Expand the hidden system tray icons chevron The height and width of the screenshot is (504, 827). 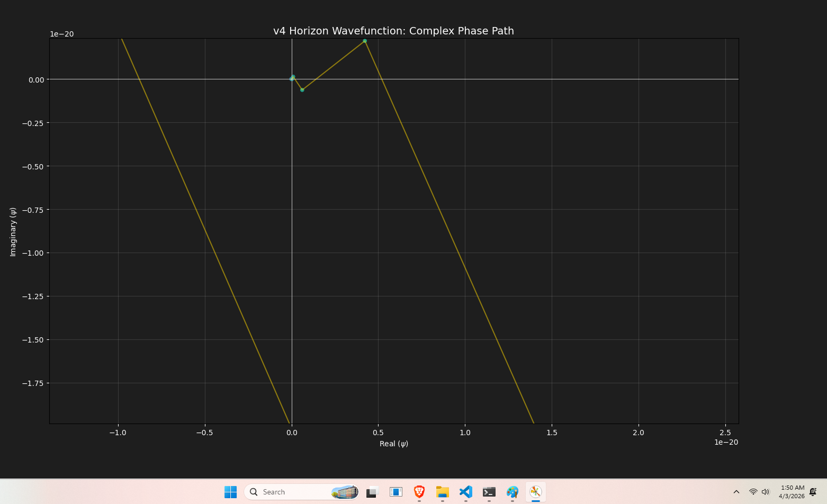pos(736,492)
